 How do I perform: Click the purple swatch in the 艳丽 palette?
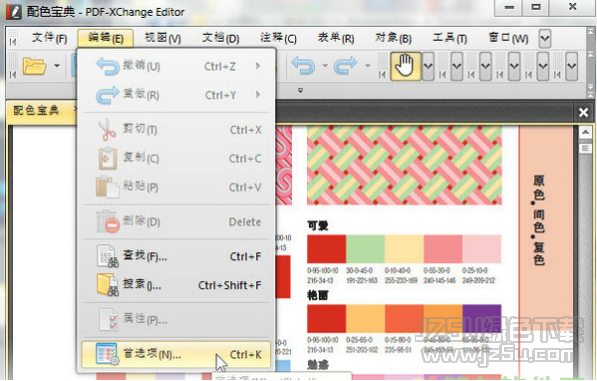click(482, 319)
